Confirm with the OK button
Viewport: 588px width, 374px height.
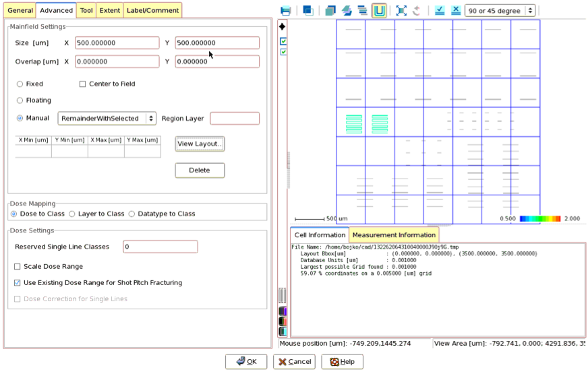click(x=246, y=362)
